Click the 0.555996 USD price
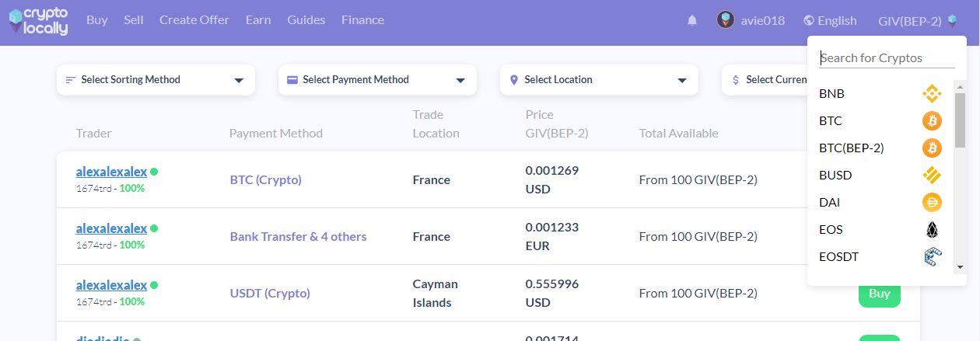Screen dimensions: 980x341 pyautogui.click(x=552, y=294)
